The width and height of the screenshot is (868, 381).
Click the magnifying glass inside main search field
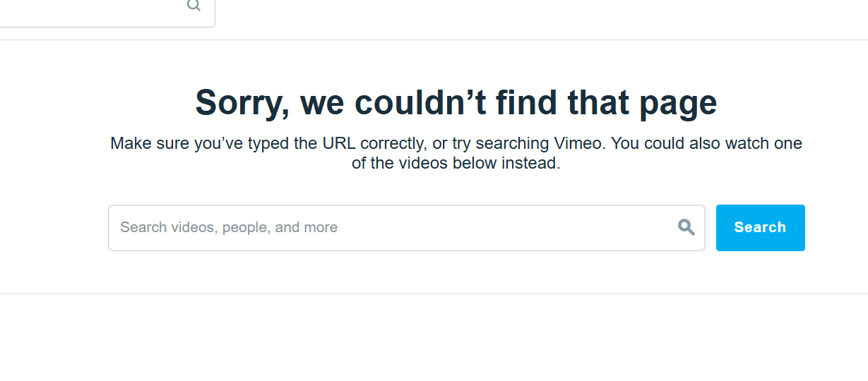(x=686, y=227)
